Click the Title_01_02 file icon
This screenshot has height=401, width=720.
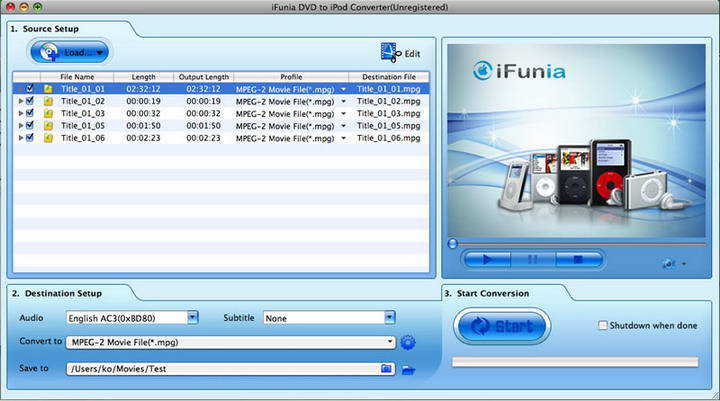pos(48,101)
